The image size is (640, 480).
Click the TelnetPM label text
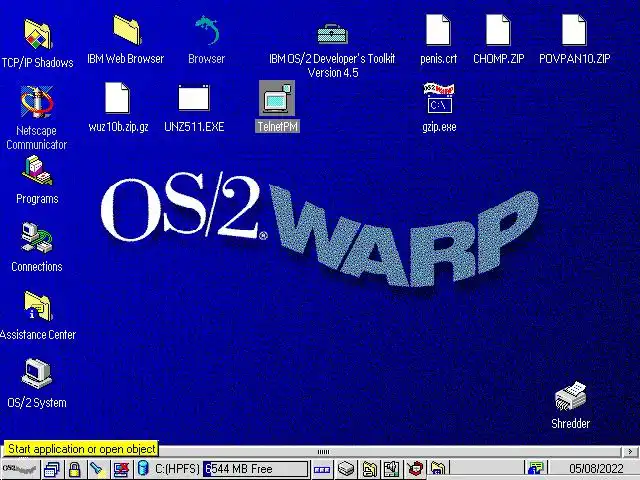coord(278,127)
